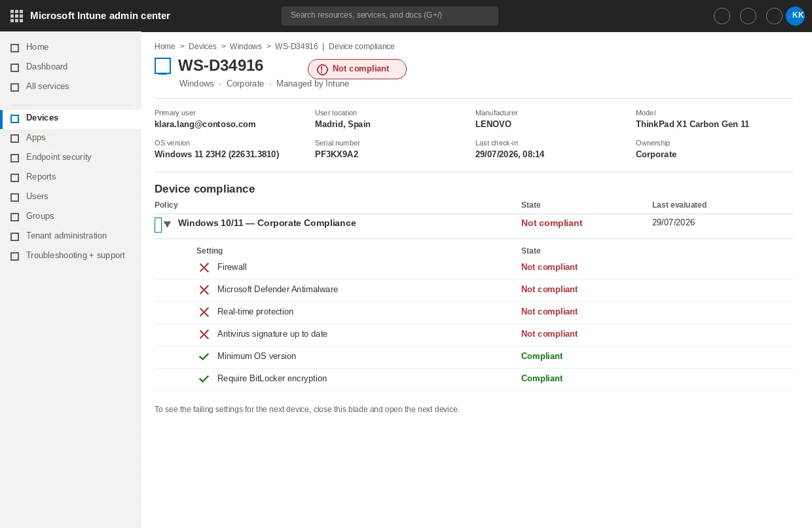
Task: Click the Microsoft Defender Antimalware setting name
Action: pos(278,290)
